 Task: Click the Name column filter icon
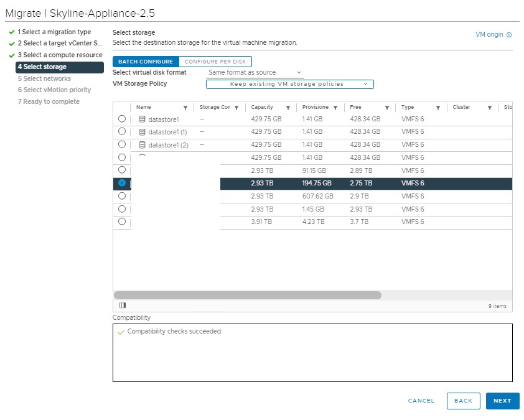185,108
